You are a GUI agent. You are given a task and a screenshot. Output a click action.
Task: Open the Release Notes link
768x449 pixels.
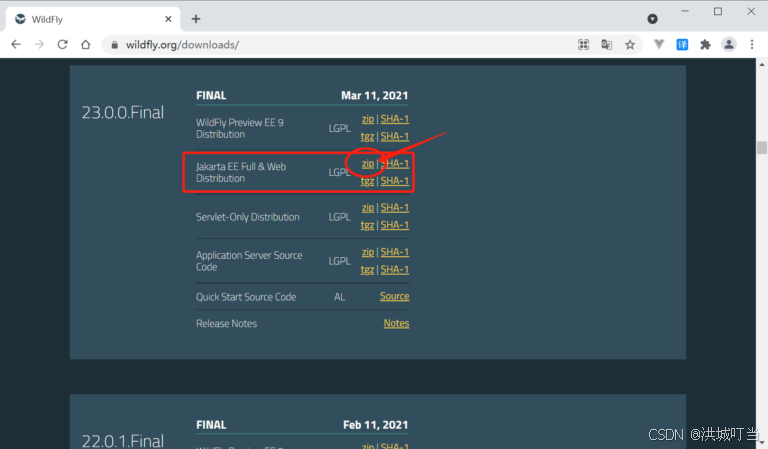[x=396, y=323]
